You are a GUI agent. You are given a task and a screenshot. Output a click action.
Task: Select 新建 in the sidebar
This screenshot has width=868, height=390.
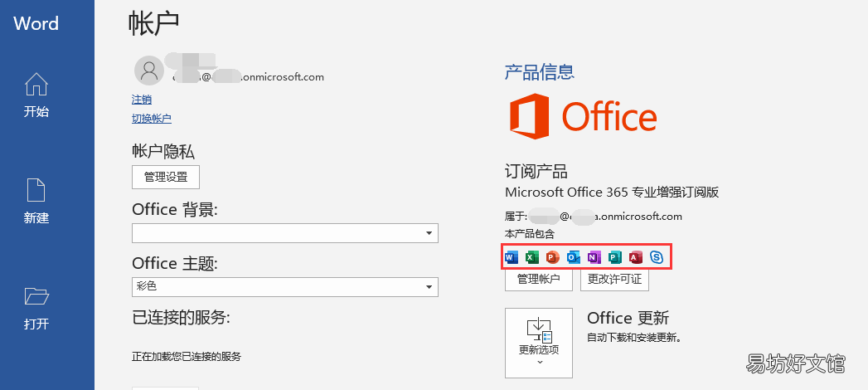[x=36, y=201]
